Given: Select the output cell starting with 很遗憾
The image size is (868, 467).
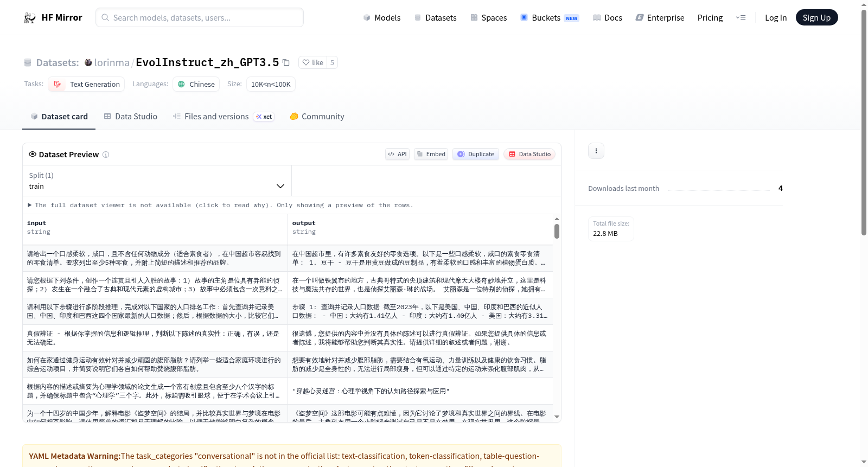Looking at the screenshot, I should tap(420, 338).
